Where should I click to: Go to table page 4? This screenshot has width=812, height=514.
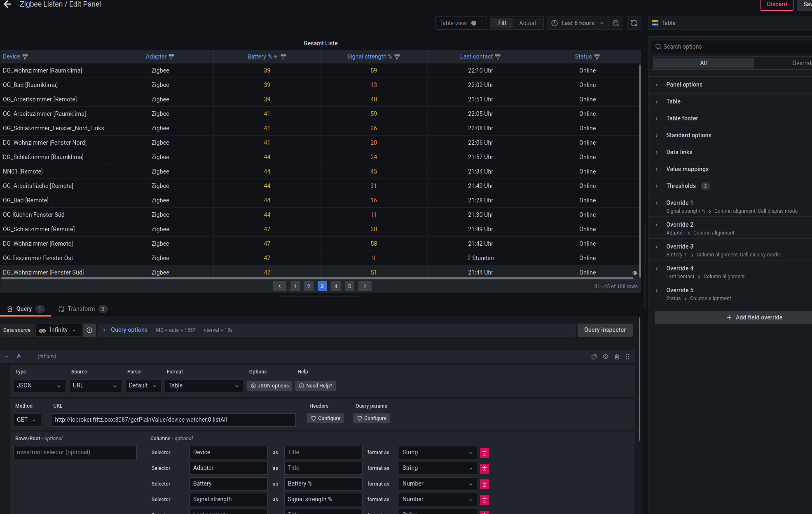(336, 286)
